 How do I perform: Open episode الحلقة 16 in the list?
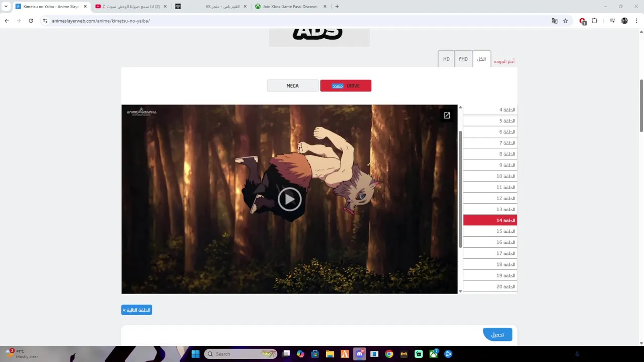(x=490, y=242)
